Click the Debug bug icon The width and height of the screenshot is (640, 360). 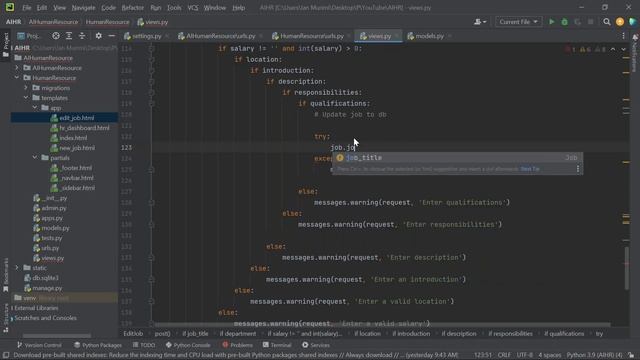[x=564, y=22]
